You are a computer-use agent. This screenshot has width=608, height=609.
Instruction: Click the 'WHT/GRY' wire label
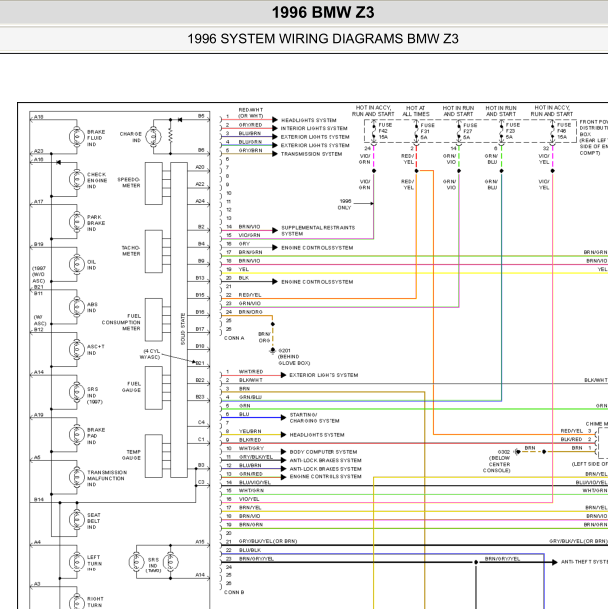pyautogui.click(x=251, y=448)
